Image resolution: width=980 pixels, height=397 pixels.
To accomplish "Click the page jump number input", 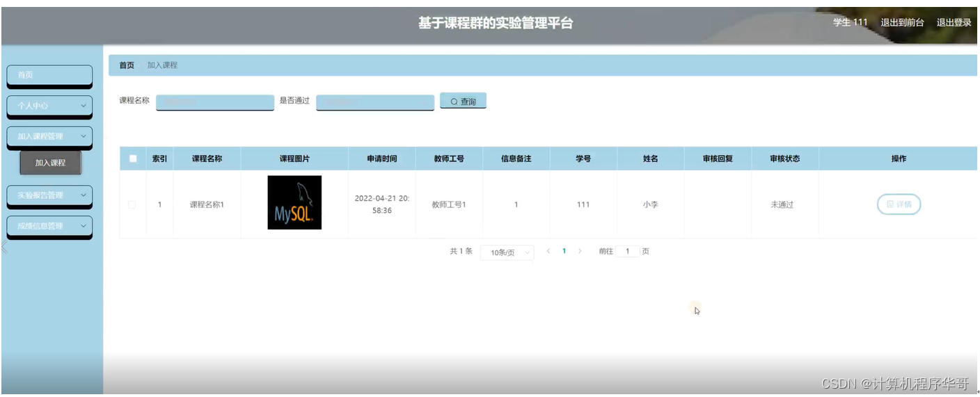I will tap(628, 252).
